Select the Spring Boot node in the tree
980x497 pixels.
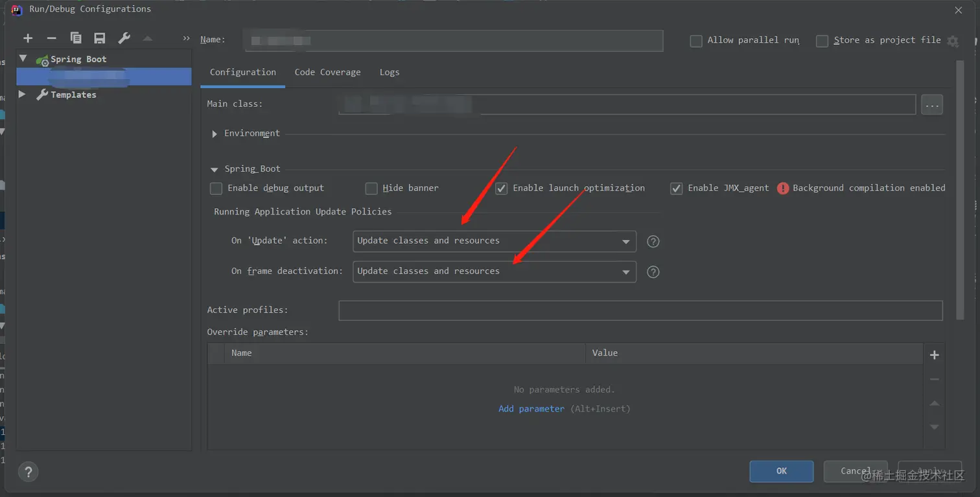[x=78, y=59]
